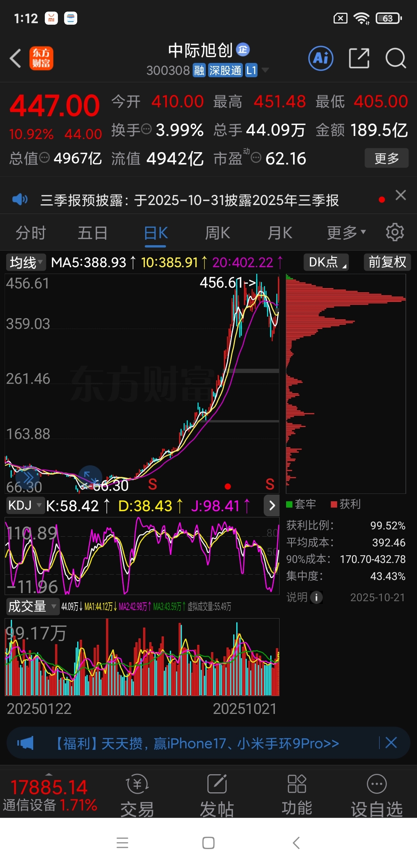Tap the volume bars chart
417x868 pixels.
tap(142, 657)
